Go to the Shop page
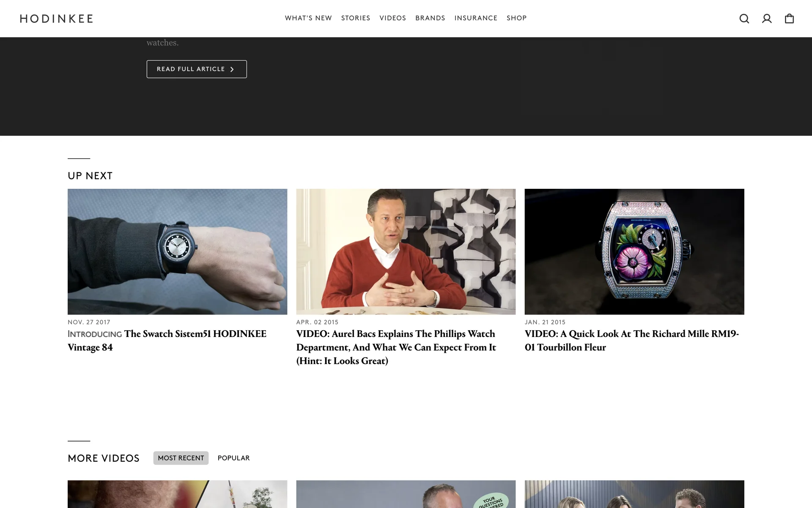The height and width of the screenshot is (508, 812). (516, 18)
